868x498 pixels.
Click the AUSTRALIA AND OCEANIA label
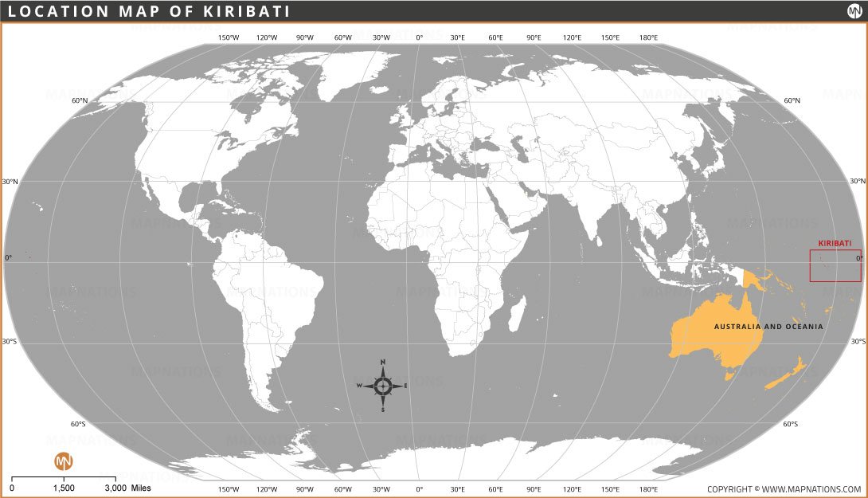pos(768,327)
